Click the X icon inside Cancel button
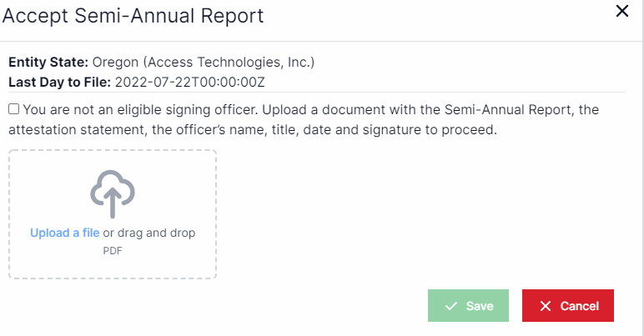The image size is (644, 336). (x=546, y=306)
